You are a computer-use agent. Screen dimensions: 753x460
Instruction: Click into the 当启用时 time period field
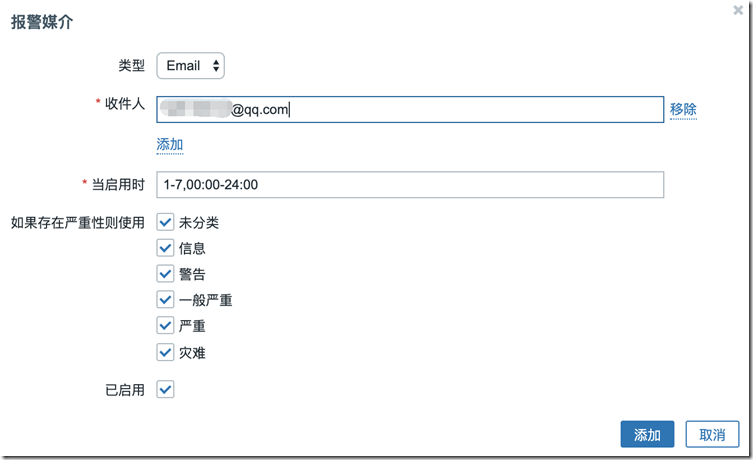click(x=410, y=185)
